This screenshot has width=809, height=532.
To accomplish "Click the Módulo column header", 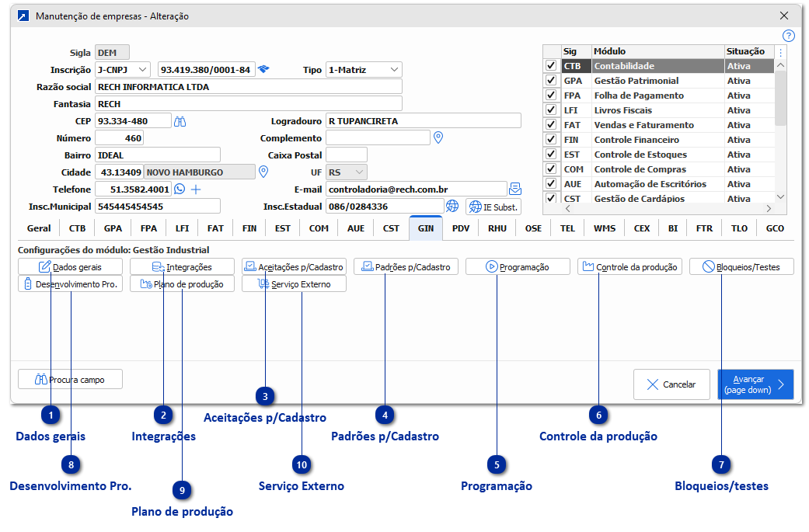I will tap(657, 51).
